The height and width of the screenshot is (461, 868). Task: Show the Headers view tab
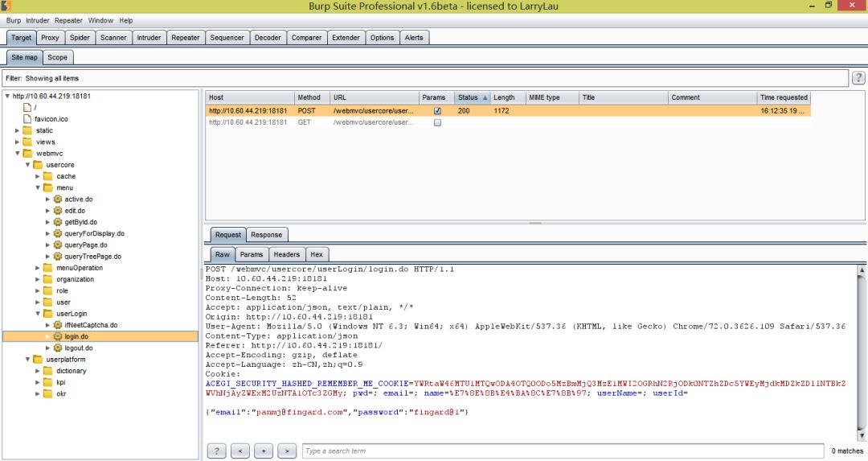pyautogui.click(x=286, y=254)
